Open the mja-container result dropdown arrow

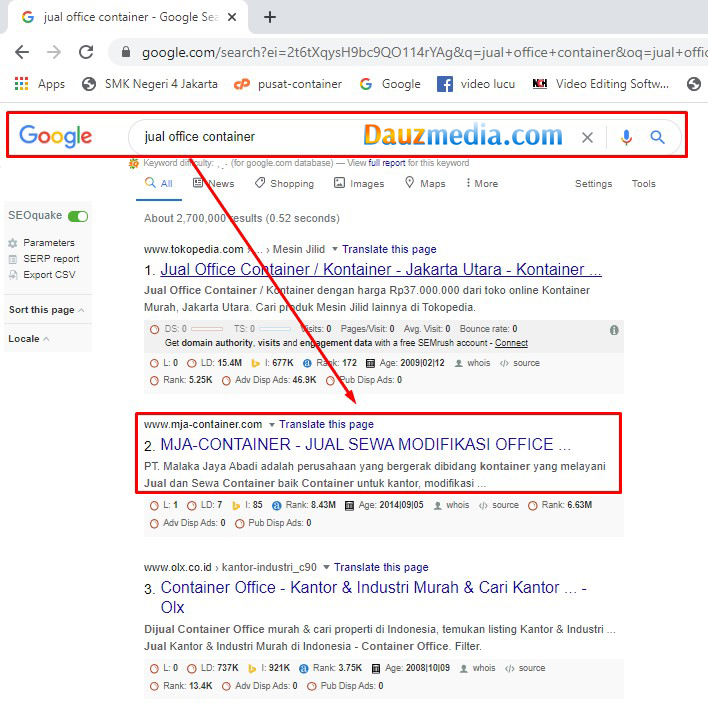click(x=272, y=424)
